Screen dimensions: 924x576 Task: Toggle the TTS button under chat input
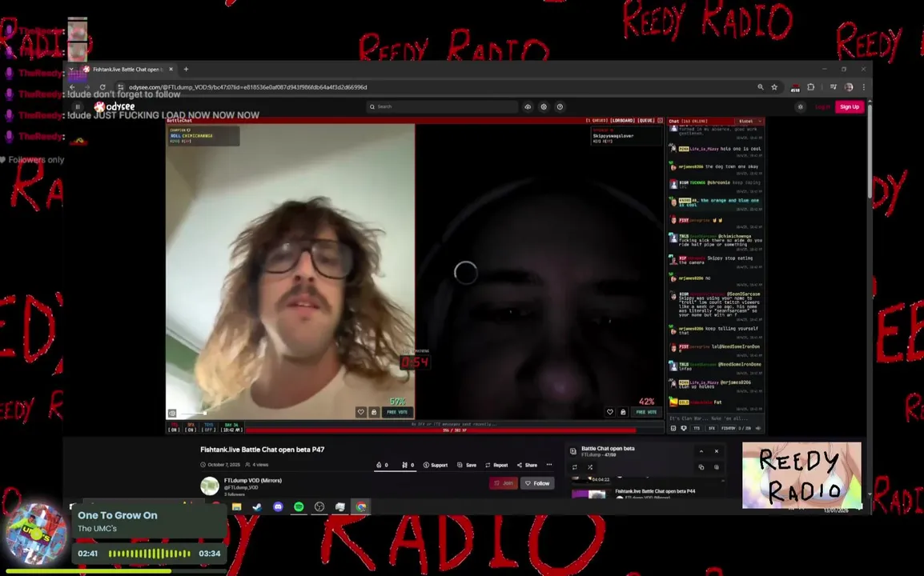click(x=697, y=428)
